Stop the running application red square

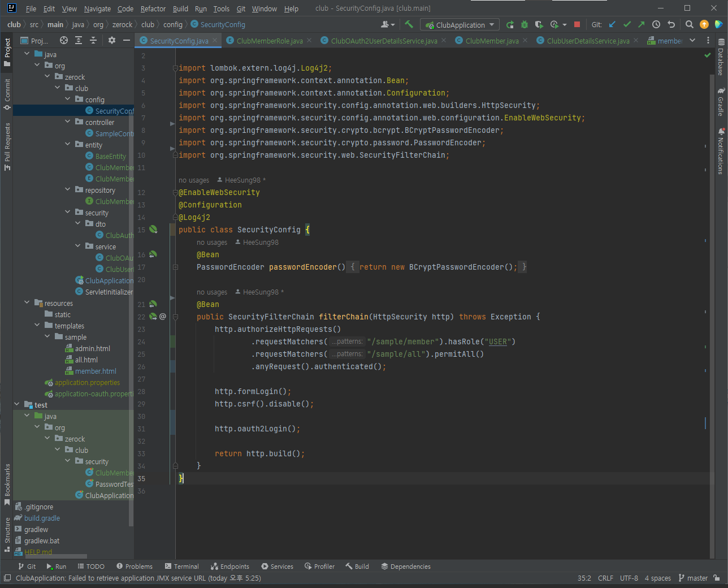click(577, 24)
